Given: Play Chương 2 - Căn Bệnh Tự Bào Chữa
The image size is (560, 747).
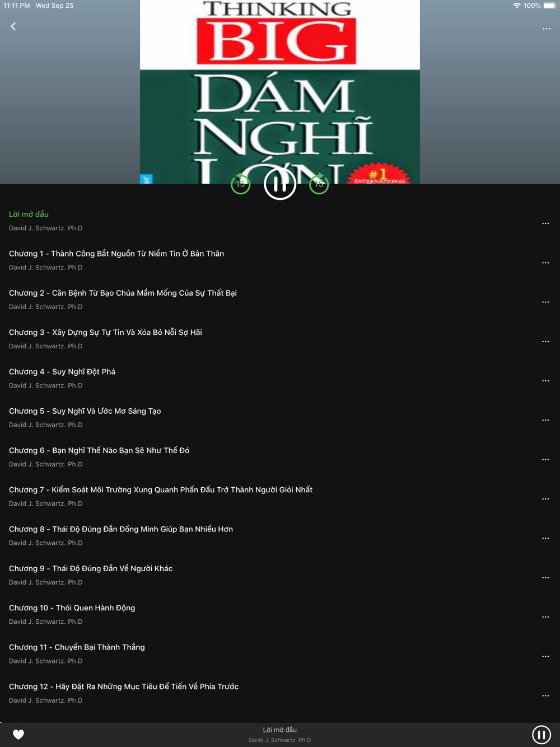Looking at the screenshot, I should tap(123, 293).
